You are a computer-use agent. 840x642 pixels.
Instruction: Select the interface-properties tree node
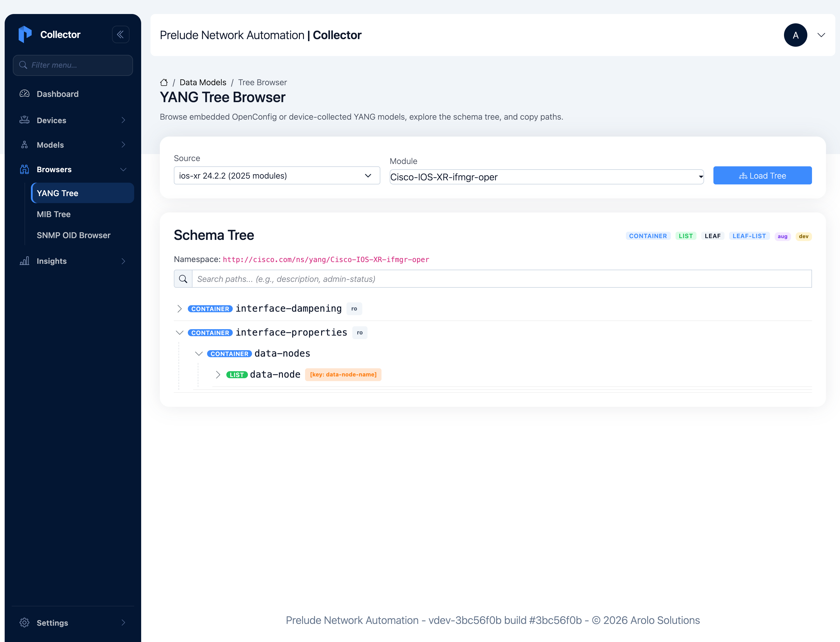tap(291, 332)
